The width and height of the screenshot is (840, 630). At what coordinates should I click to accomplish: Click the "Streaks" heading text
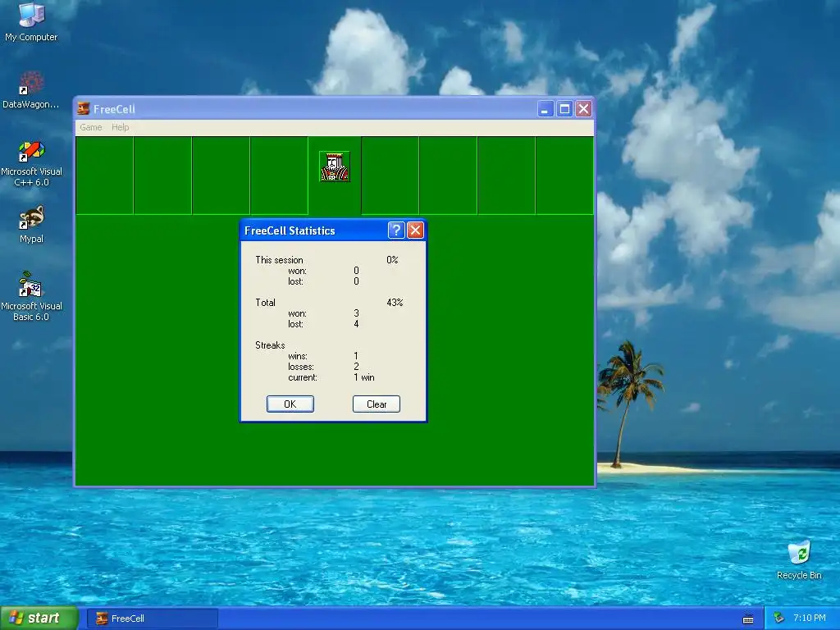pyautogui.click(x=270, y=345)
